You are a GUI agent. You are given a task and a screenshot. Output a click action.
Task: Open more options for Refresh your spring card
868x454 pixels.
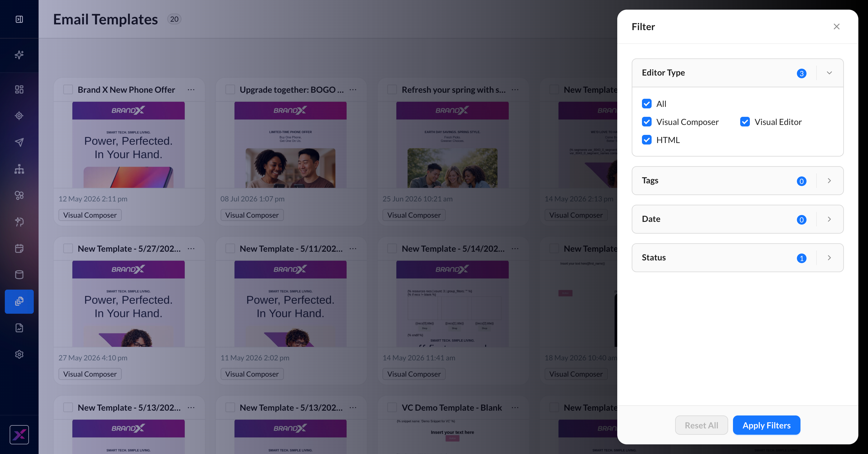(x=515, y=90)
